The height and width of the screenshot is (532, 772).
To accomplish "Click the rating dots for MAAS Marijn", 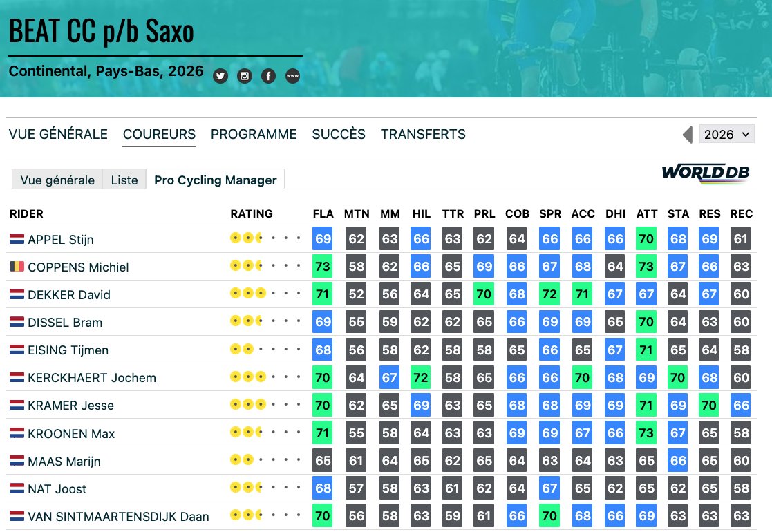I will [265, 459].
